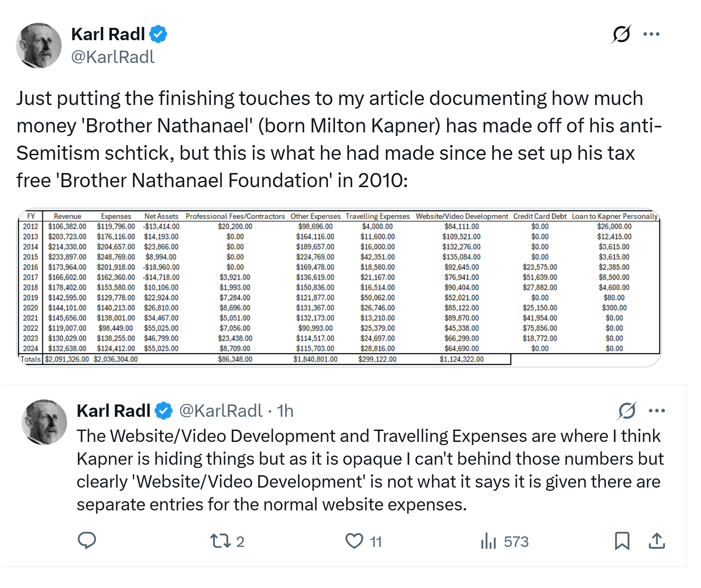This screenshot has height=588, width=701.
Task: Repost the reply with 2 reposts
Action: point(227,541)
